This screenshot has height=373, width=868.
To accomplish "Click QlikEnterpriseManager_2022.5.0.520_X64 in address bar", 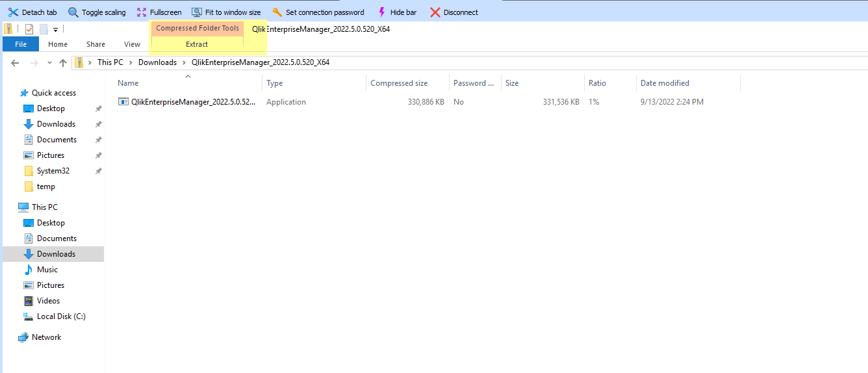I will pos(261,62).
